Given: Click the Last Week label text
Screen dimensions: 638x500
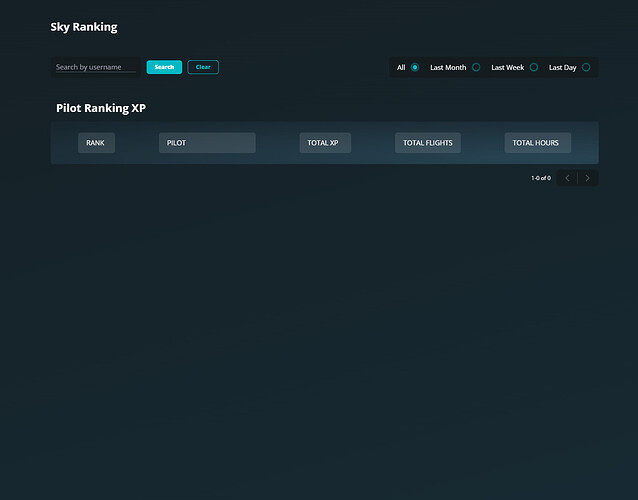Looking at the screenshot, I should pos(508,68).
